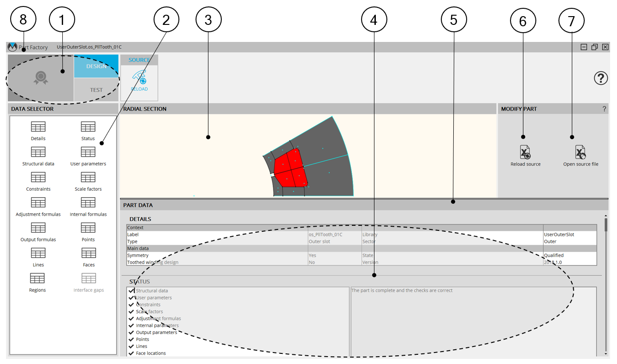
Task: Click the Reload source file icon
Action: tap(525, 153)
